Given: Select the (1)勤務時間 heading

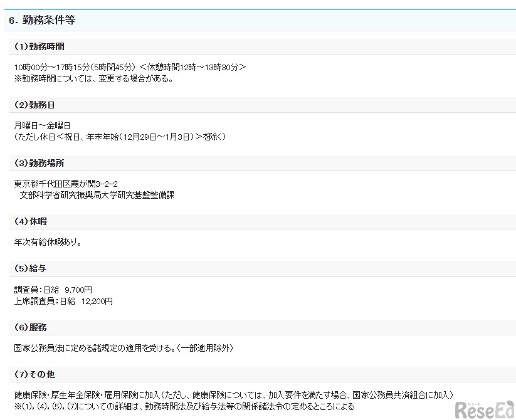Looking at the screenshot, I should pos(39,46).
